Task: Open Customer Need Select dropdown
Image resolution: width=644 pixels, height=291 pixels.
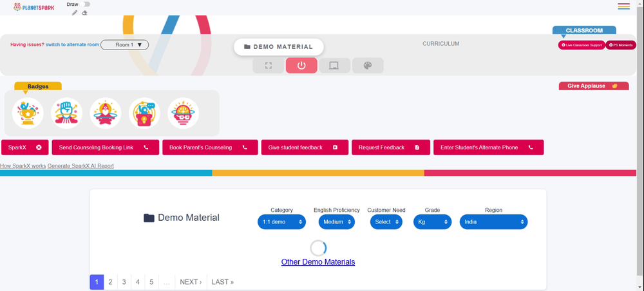Action: (386, 221)
